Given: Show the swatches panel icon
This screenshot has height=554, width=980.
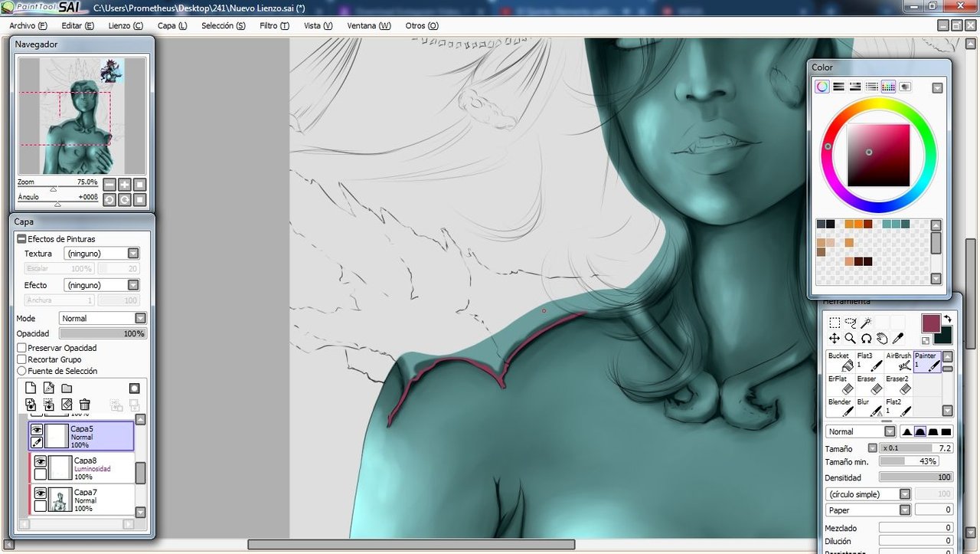Looking at the screenshot, I should pos(888,87).
